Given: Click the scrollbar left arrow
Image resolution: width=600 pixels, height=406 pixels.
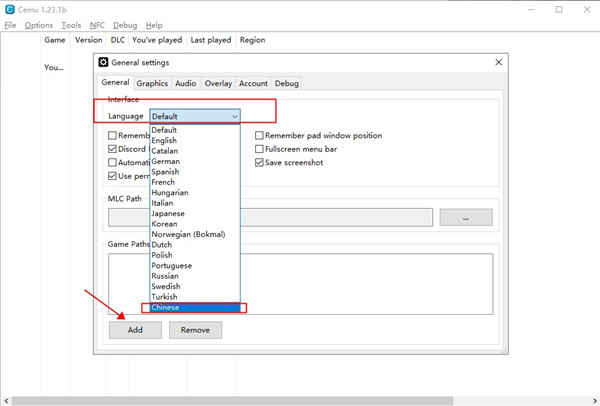Looking at the screenshot, I should [5, 401].
